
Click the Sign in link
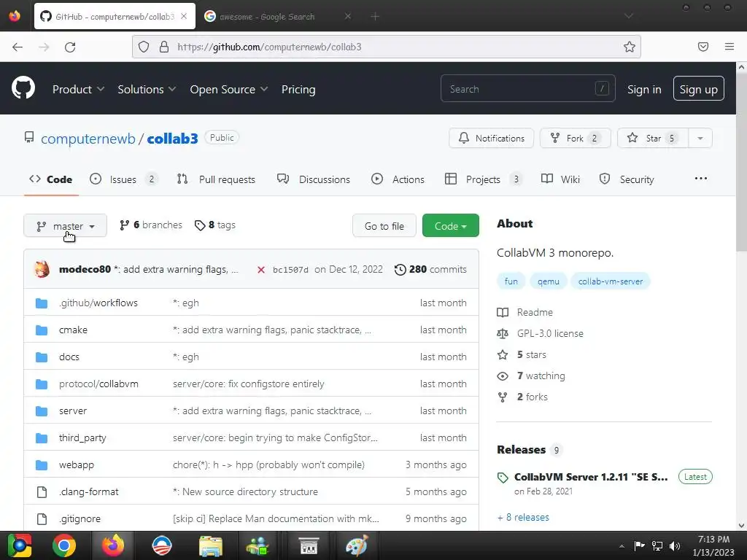[x=644, y=89]
